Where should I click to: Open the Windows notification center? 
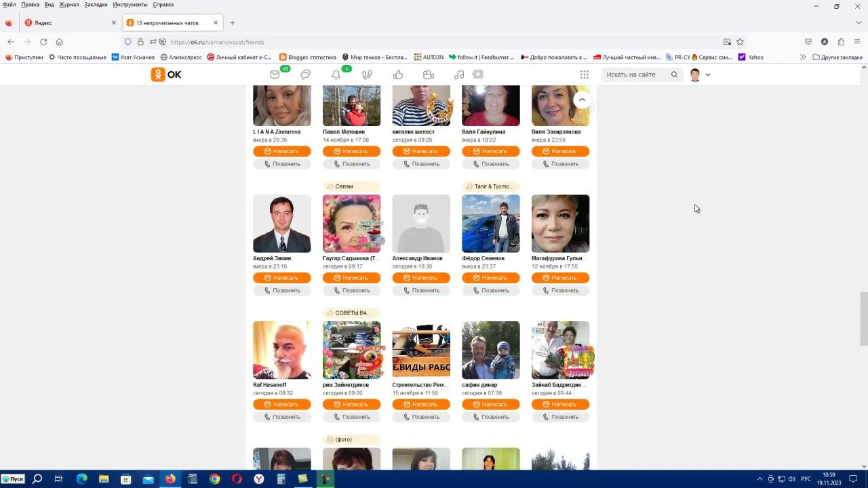click(x=854, y=479)
